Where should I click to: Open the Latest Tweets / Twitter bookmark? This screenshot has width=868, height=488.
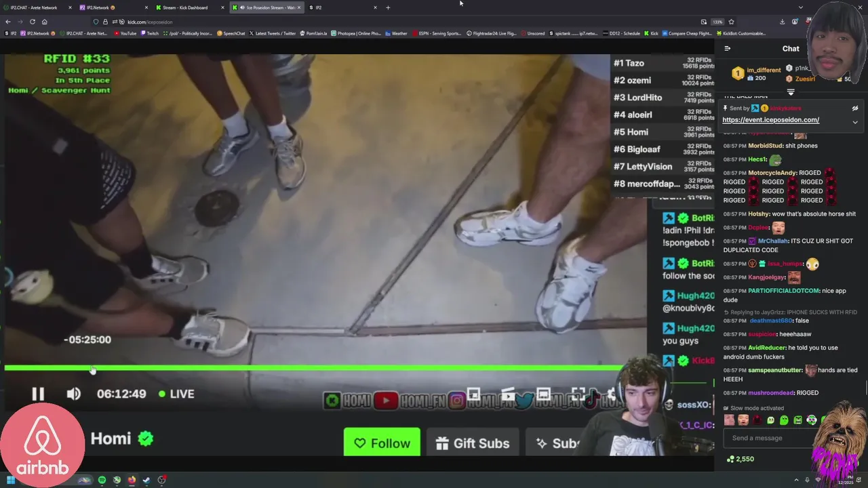coord(273,33)
